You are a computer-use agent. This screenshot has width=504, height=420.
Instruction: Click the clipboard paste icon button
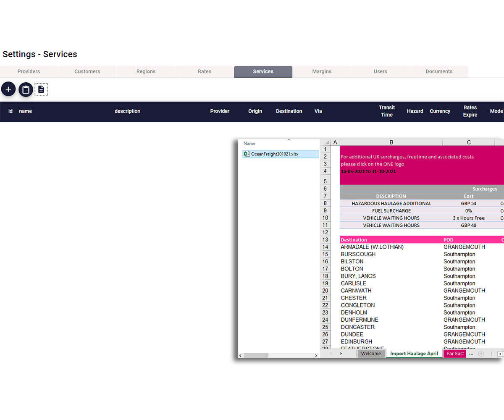(x=26, y=89)
